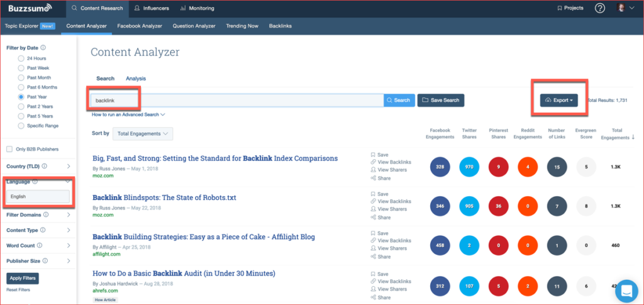Click the Apply Filters button
The width and height of the screenshot is (644, 305).
point(23,278)
